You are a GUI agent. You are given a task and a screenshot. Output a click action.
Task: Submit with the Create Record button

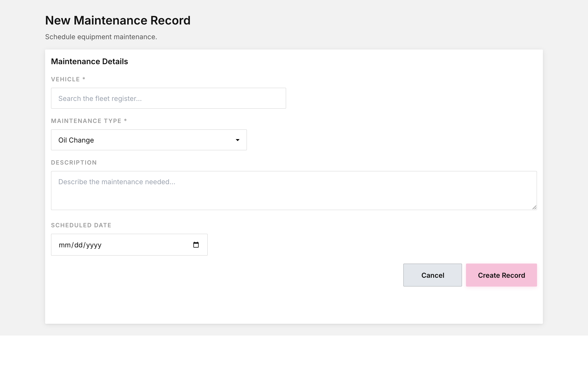(x=501, y=275)
